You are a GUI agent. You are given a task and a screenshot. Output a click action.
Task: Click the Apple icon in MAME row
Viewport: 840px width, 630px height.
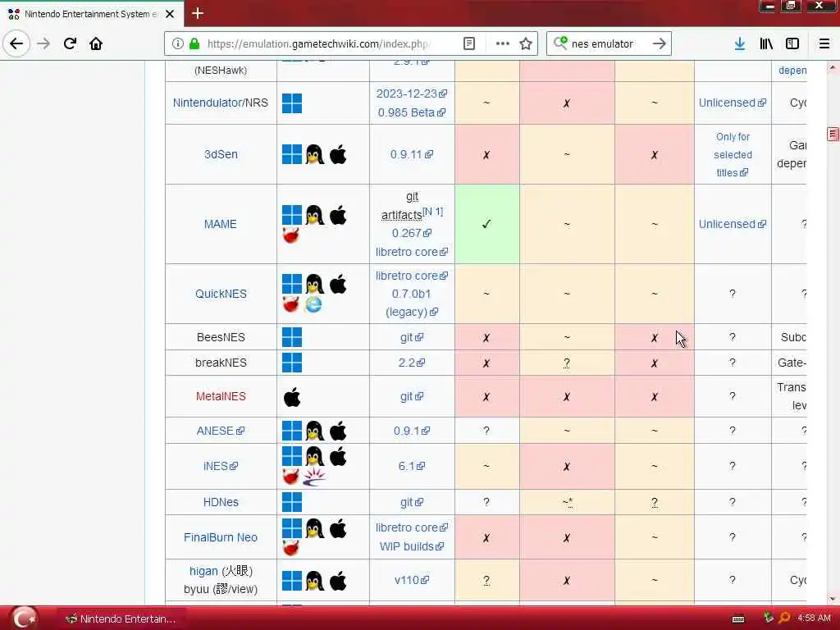pyautogui.click(x=338, y=216)
